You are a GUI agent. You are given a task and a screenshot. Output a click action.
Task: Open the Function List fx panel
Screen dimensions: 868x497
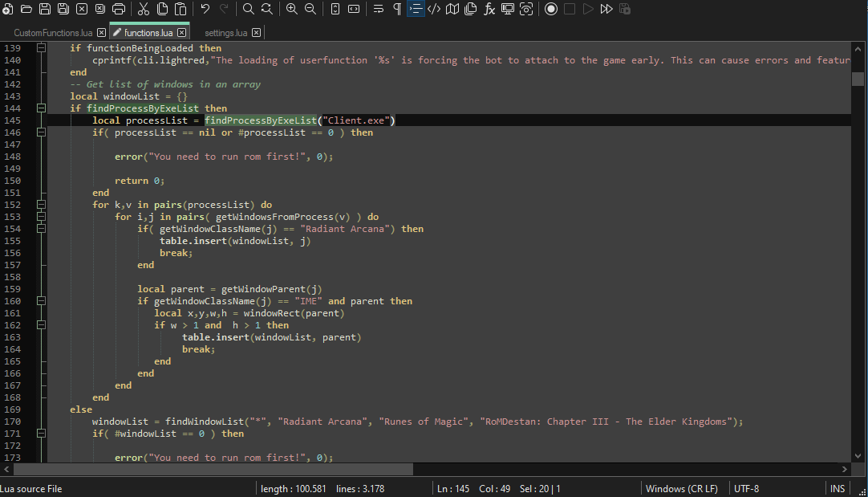pyautogui.click(x=489, y=9)
